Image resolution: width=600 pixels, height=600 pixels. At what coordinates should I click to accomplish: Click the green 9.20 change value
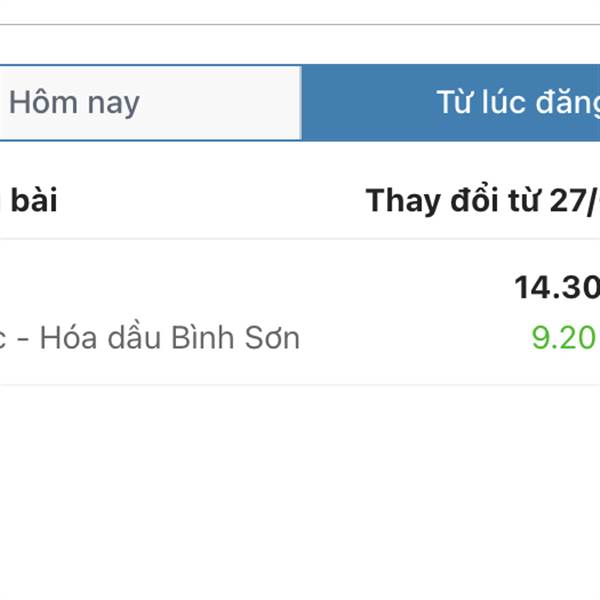click(x=565, y=338)
